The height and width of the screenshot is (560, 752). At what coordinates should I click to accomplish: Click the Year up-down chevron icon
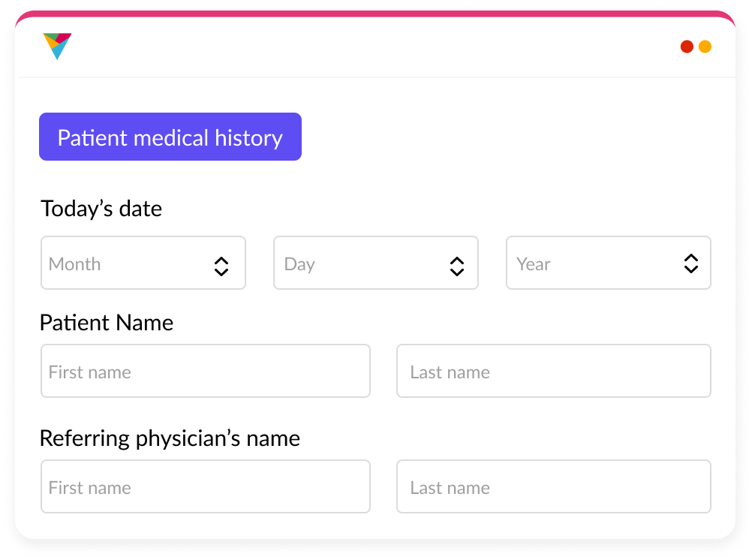[x=691, y=263]
